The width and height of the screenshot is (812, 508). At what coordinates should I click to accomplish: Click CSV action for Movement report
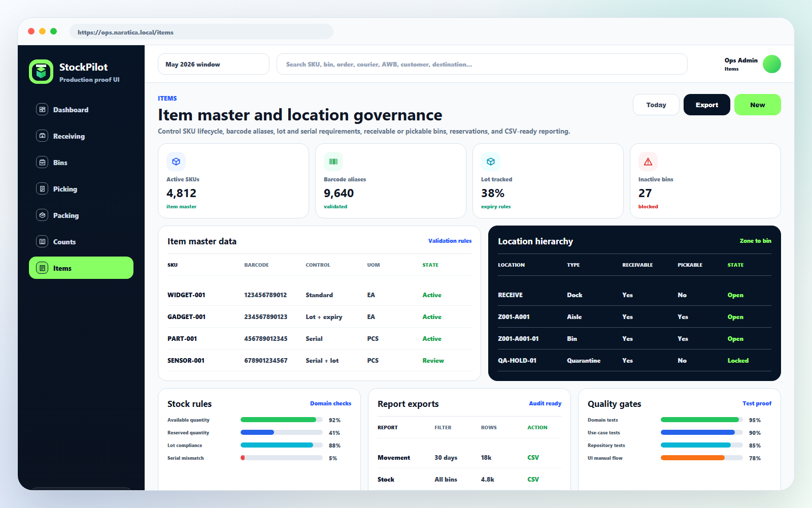coord(533,457)
